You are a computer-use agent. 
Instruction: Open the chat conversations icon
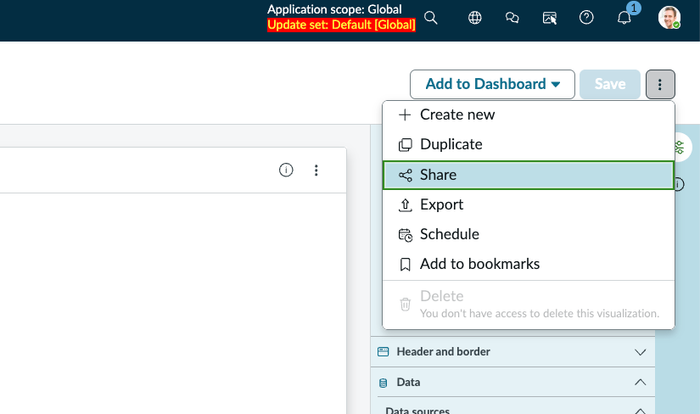512,18
